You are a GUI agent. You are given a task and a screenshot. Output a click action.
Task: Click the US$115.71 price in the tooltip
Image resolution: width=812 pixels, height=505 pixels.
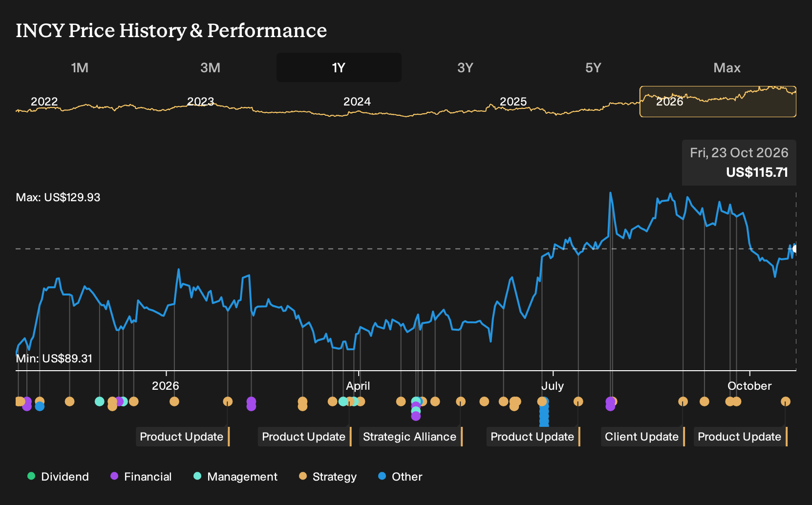coord(757,172)
